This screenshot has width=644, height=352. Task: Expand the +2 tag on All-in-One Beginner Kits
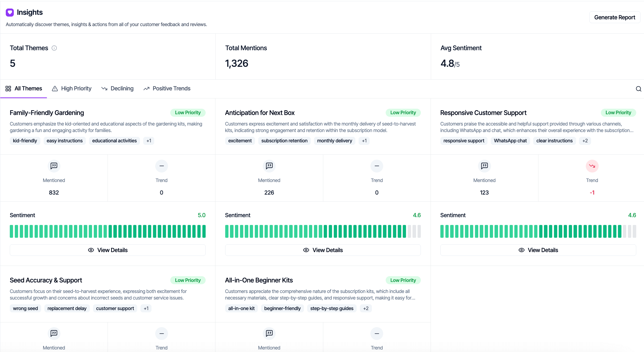366,308
